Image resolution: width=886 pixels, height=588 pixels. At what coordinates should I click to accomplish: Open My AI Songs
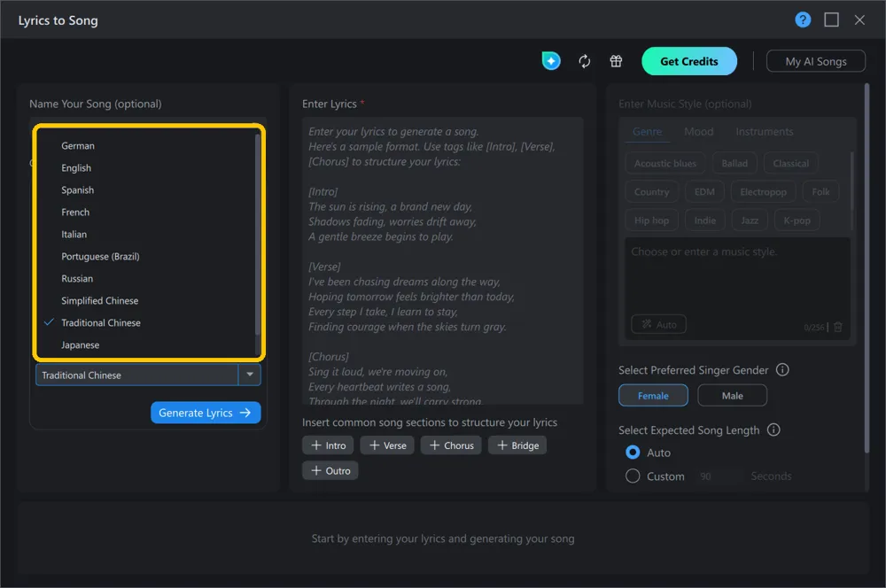[815, 61]
